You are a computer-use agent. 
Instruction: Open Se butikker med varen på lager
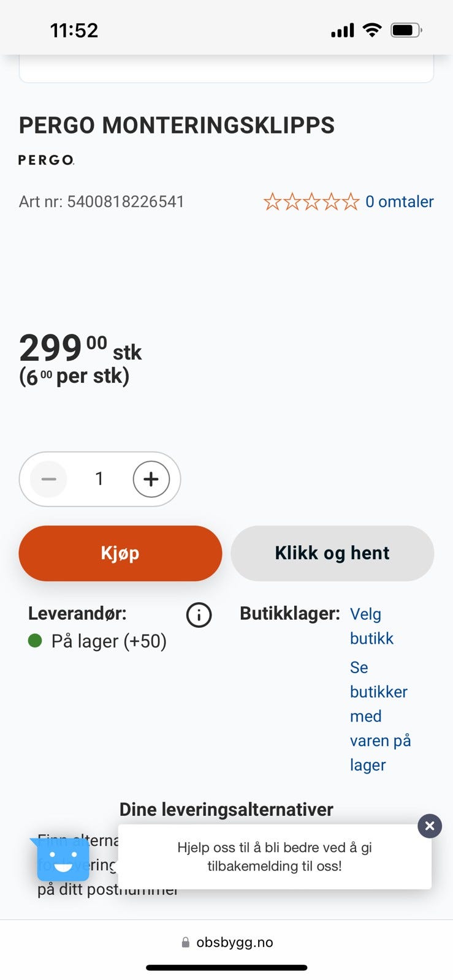[380, 716]
